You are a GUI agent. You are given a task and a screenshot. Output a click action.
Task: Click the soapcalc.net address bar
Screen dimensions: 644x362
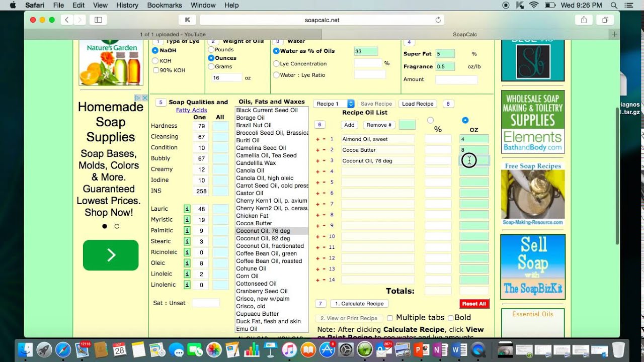[322, 20]
